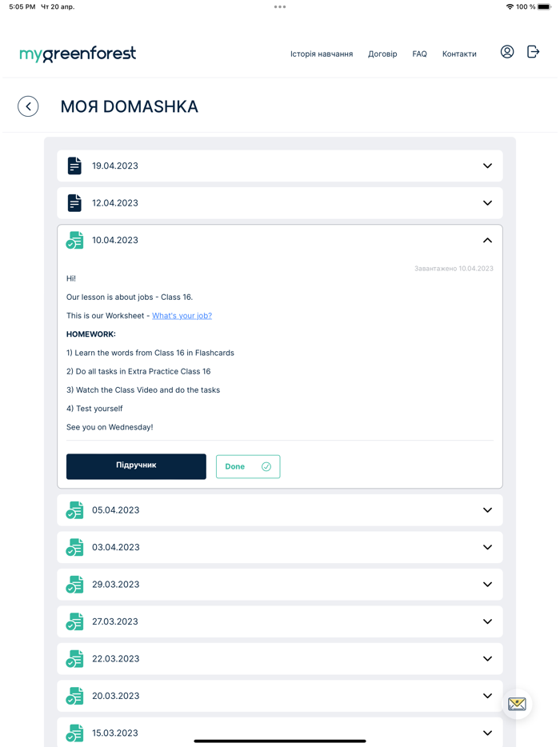Open the user profile icon
Viewport: 560px width, 747px height.
click(x=507, y=52)
